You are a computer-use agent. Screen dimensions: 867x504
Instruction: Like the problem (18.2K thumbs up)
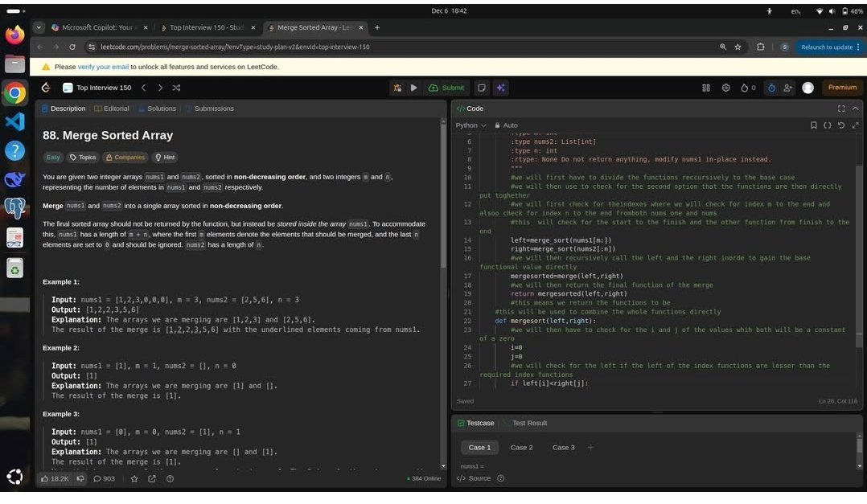coord(54,478)
